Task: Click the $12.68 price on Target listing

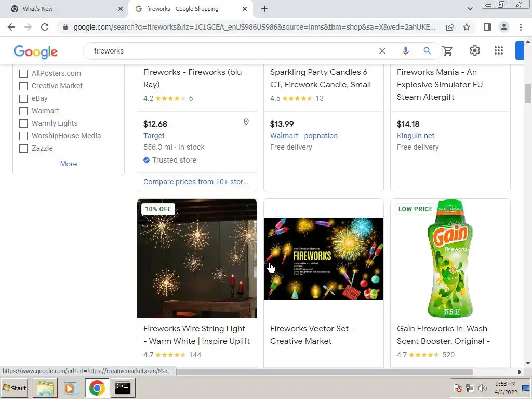Action: click(x=155, y=124)
